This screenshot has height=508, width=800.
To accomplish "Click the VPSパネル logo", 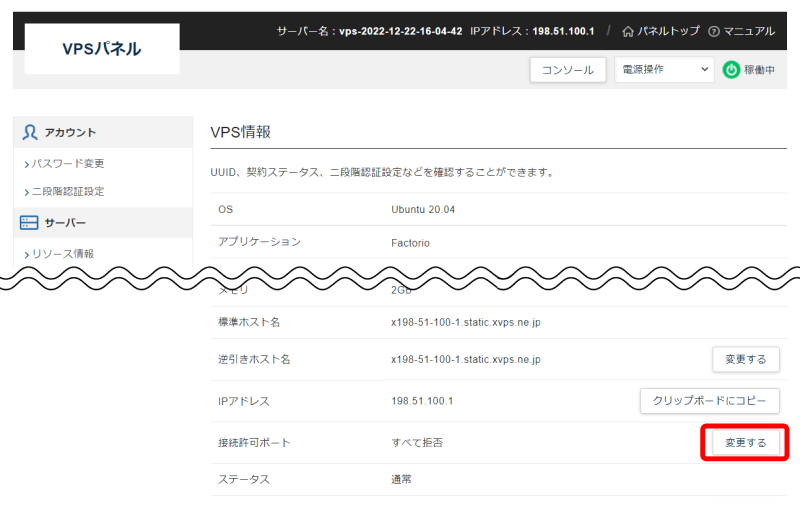I will click(x=102, y=49).
